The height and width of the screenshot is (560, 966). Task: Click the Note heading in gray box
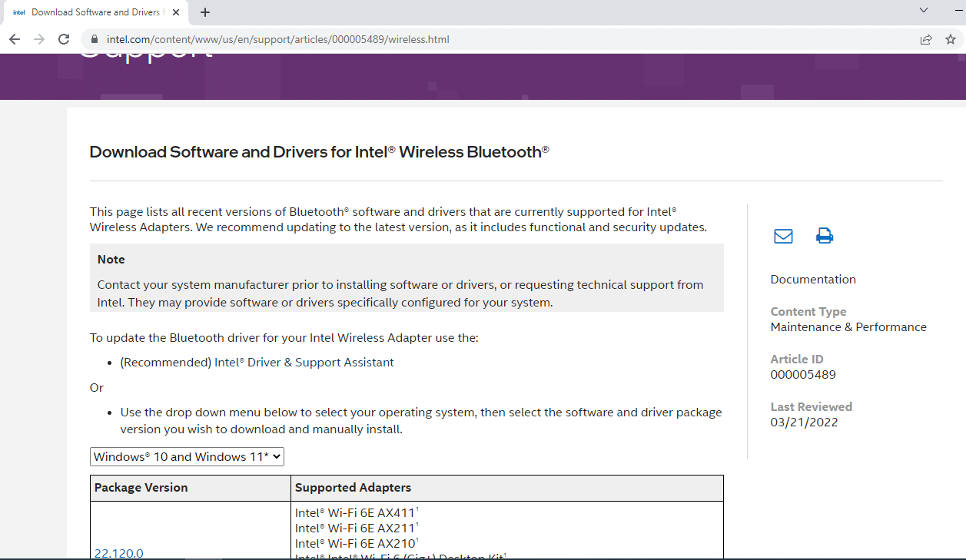click(111, 260)
